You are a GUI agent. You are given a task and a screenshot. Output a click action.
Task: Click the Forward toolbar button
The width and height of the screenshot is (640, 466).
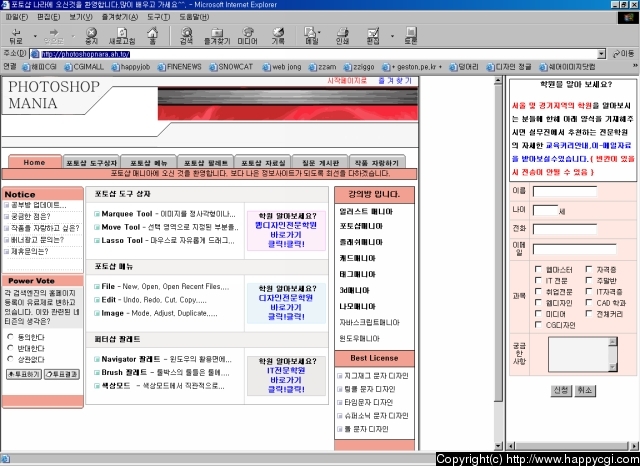click(x=53, y=36)
